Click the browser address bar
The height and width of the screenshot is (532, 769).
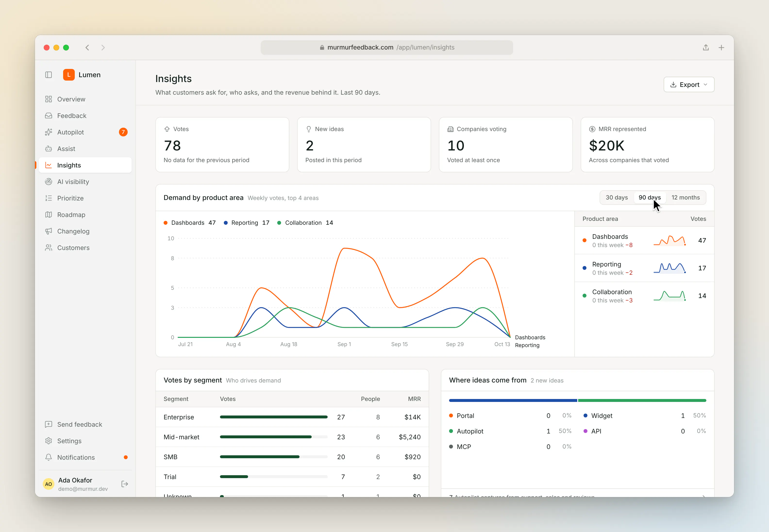click(387, 47)
